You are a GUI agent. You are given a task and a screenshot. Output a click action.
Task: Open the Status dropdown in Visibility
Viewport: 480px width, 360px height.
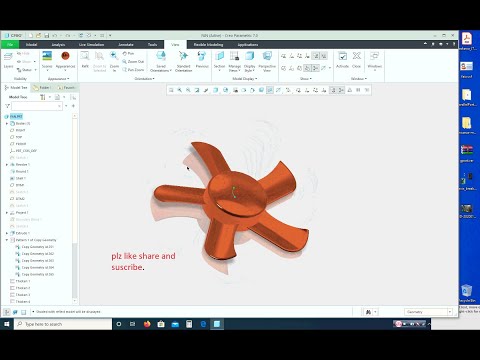(x=27, y=70)
